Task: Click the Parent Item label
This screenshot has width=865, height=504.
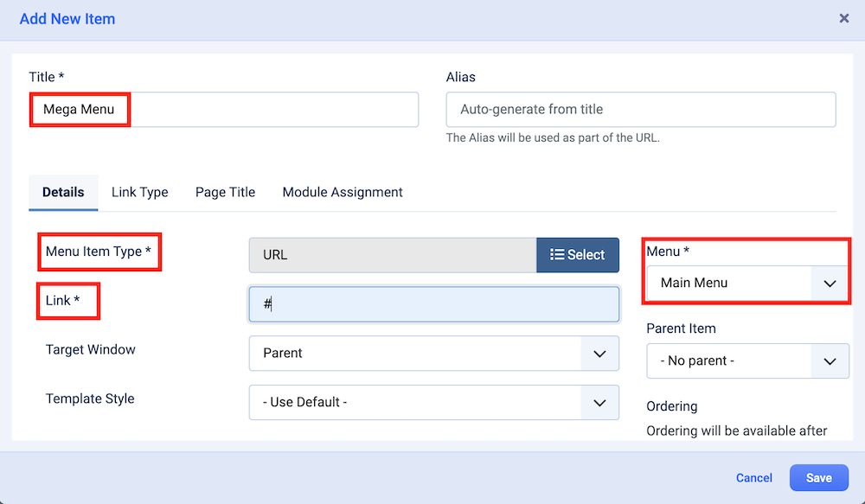Action: point(681,329)
